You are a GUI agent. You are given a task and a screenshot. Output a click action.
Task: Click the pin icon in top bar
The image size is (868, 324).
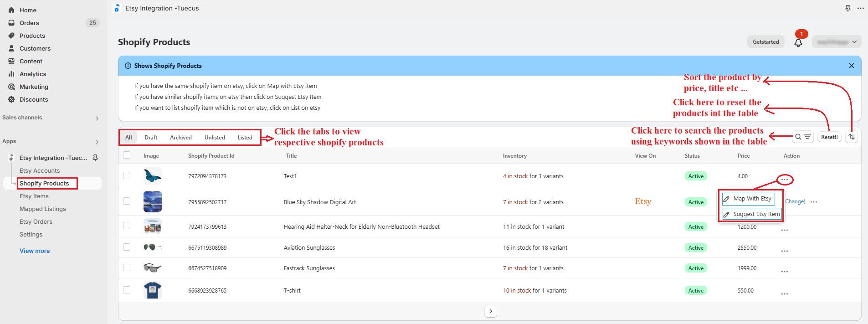tap(847, 8)
